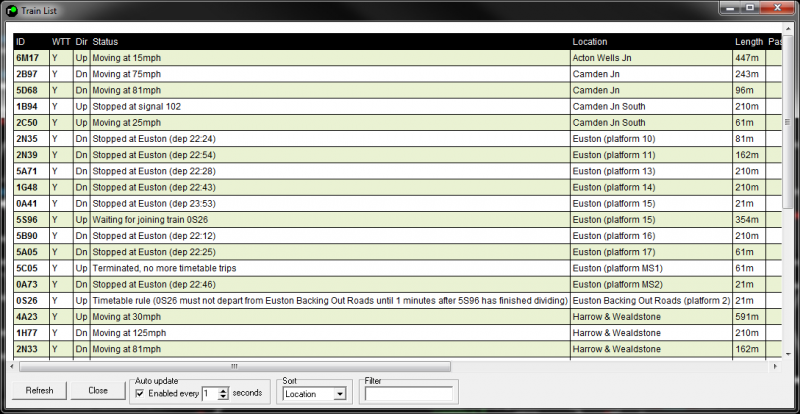This screenshot has height=414, width=800.
Task: Select train 5D68 row
Action: pyautogui.click(x=397, y=90)
